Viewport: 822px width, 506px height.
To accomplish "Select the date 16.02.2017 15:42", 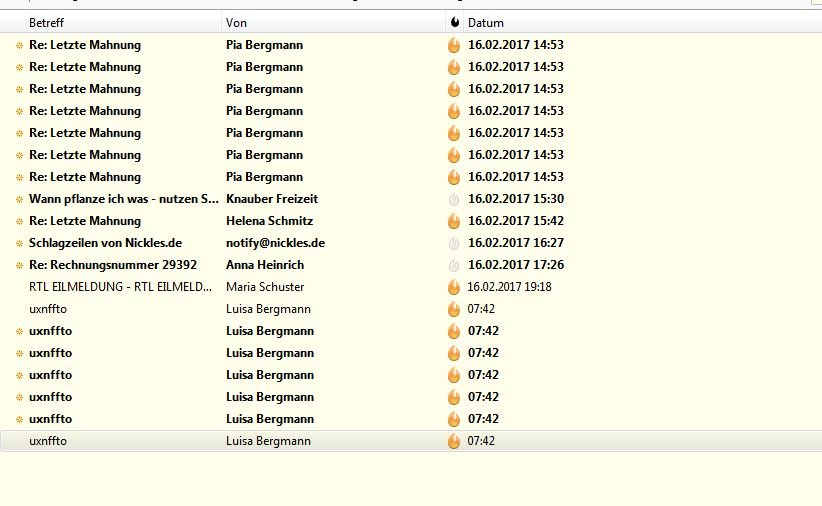I will [516, 221].
